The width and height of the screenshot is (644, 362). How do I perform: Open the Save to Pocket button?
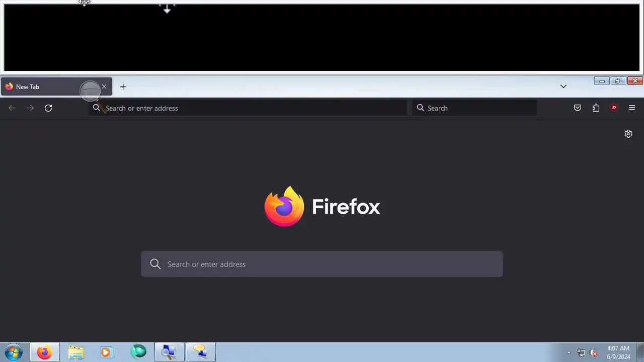(578, 108)
